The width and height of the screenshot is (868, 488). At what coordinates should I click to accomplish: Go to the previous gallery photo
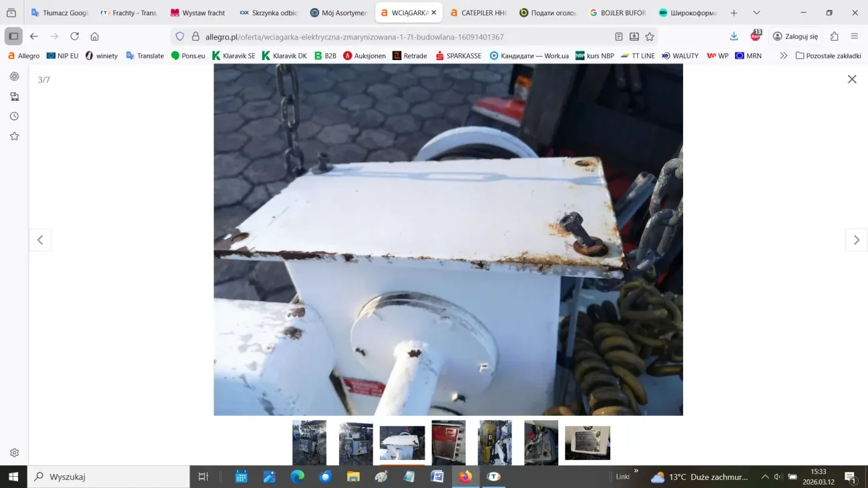coord(40,240)
